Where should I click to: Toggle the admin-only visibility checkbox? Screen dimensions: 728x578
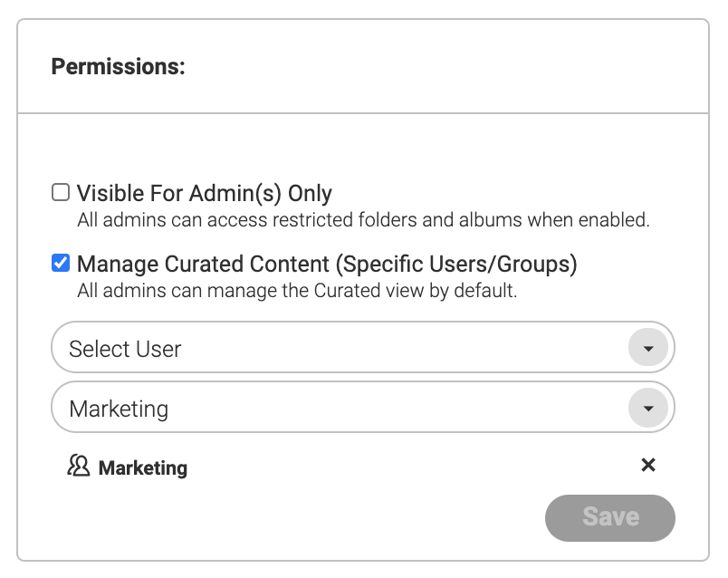tap(61, 192)
